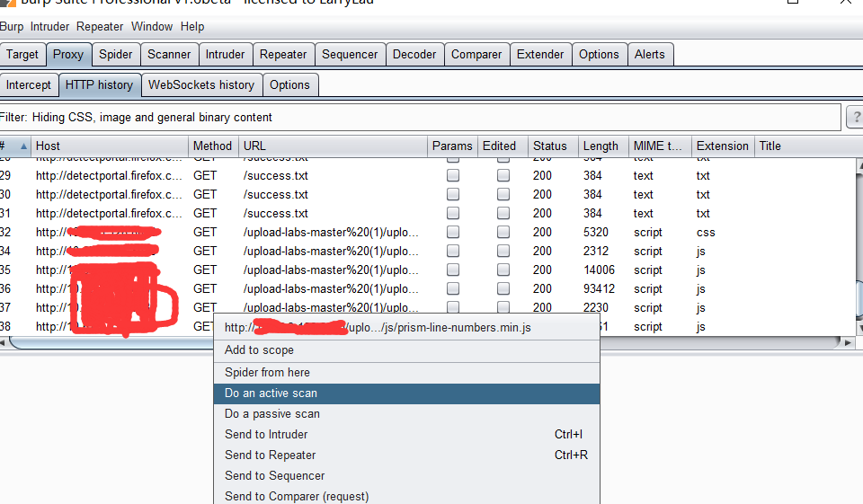Image resolution: width=863 pixels, height=504 pixels.
Task: Switch to the Intruder tool tab
Action: click(225, 55)
